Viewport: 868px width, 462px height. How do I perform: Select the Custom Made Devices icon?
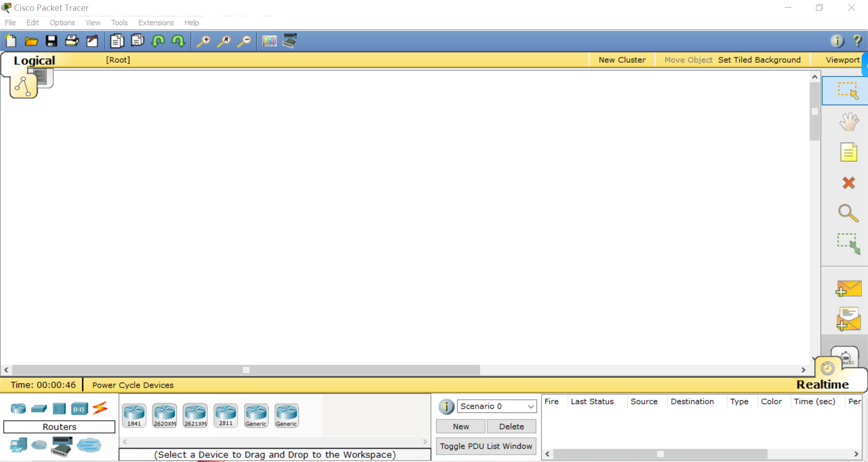(62, 447)
